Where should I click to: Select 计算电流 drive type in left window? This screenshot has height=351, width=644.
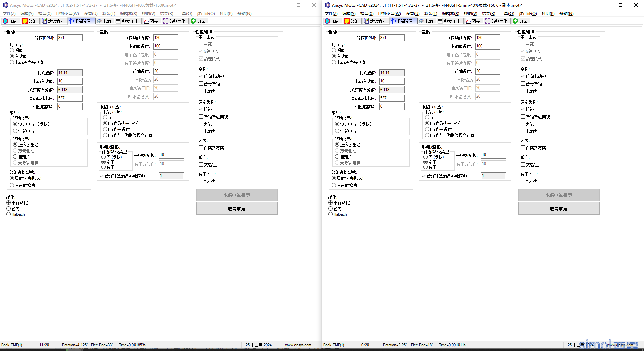pos(15,131)
